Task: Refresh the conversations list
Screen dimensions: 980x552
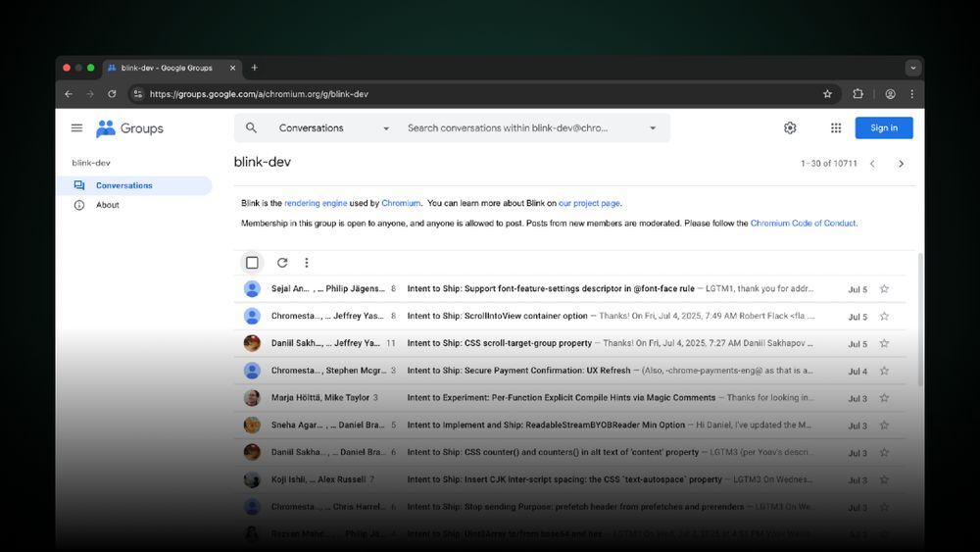Action: [x=282, y=263]
